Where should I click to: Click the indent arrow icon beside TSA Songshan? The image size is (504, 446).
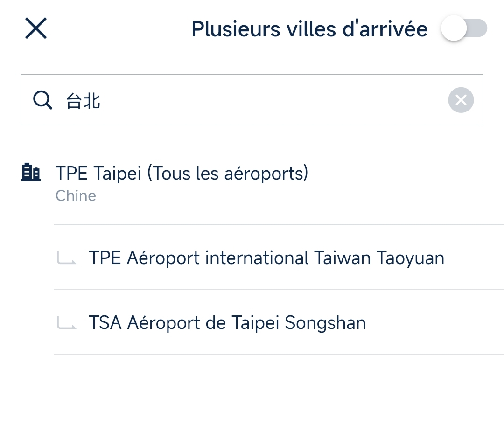[66, 322]
